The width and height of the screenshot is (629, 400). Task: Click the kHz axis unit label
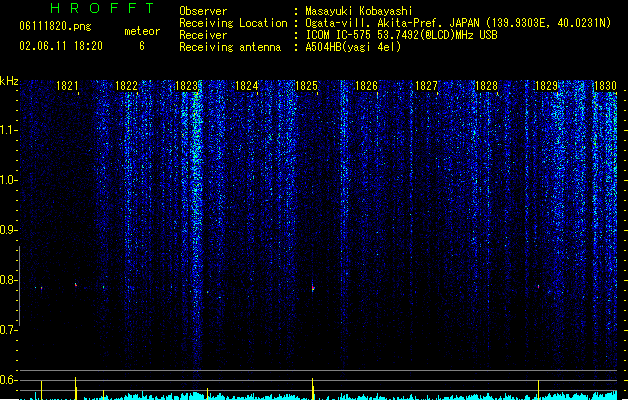9,81
